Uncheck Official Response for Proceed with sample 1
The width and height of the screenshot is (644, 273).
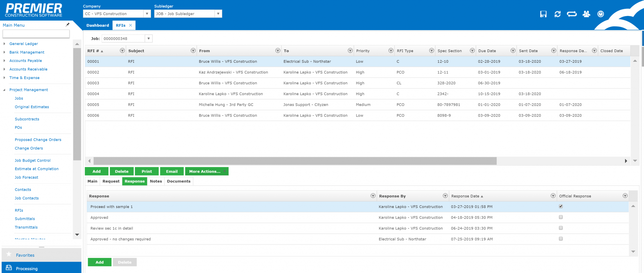point(561,207)
